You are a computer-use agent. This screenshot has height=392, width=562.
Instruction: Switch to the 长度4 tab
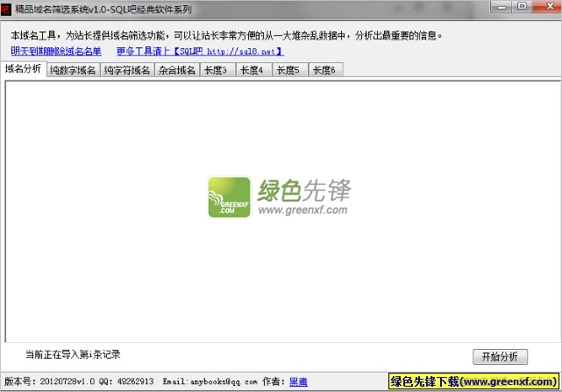(253, 70)
